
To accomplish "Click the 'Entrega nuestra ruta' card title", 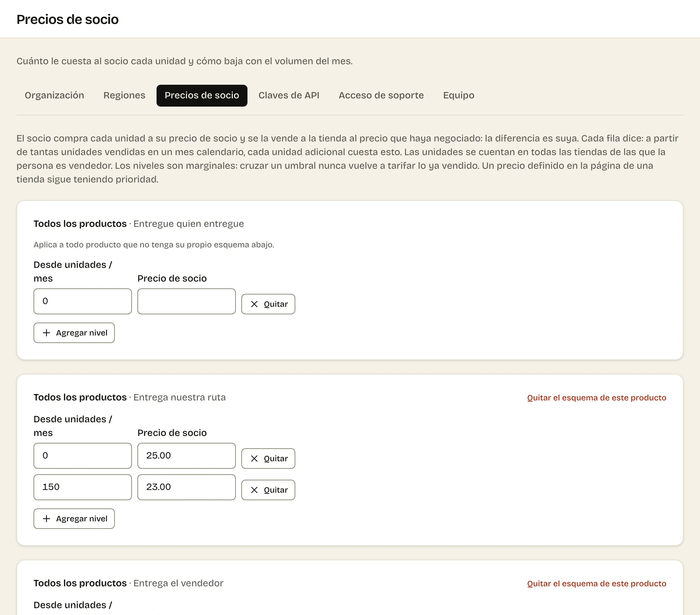I will [x=130, y=397].
